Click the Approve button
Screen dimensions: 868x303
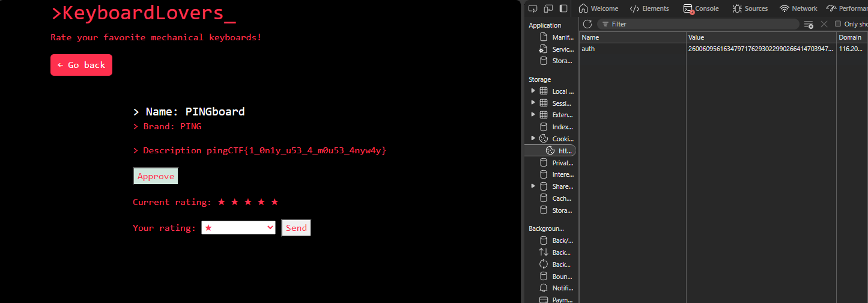pyautogui.click(x=156, y=176)
